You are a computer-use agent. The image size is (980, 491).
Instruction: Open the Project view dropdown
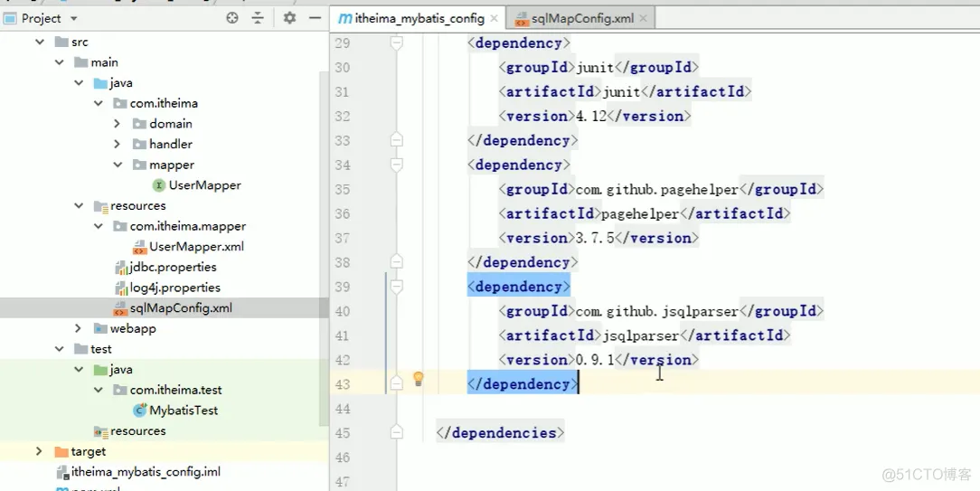pos(74,19)
